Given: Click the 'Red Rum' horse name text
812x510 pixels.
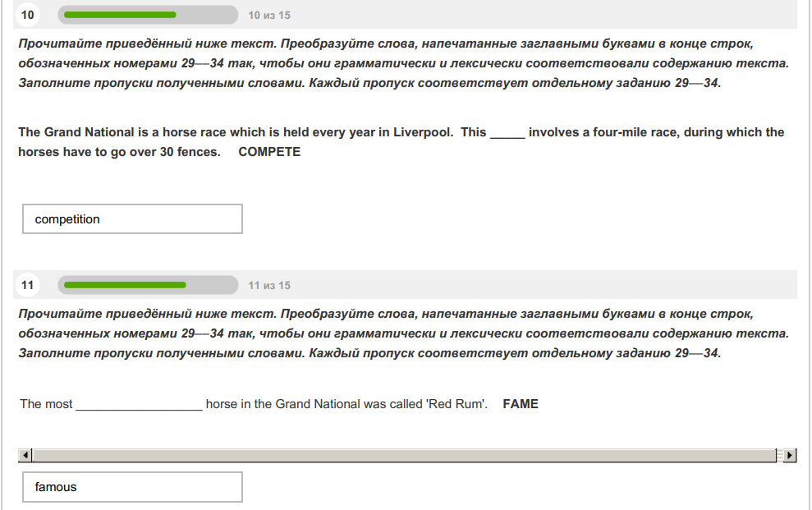Looking at the screenshot, I should coord(456,404).
